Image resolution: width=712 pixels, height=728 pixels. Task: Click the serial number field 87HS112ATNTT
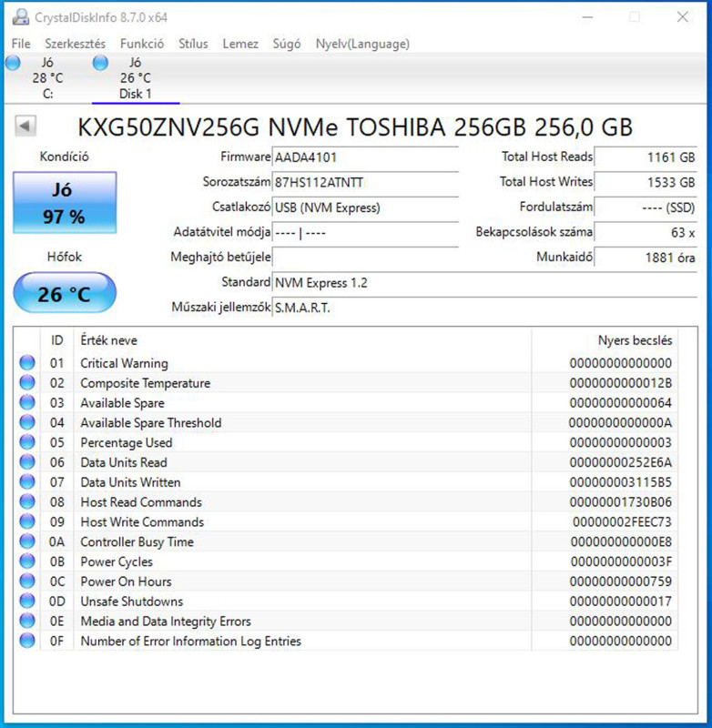pyautogui.click(x=365, y=182)
